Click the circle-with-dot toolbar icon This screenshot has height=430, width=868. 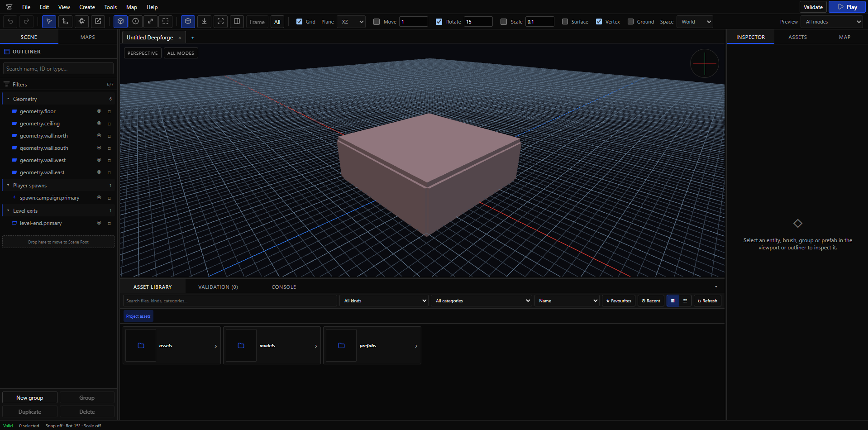(x=135, y=21)
